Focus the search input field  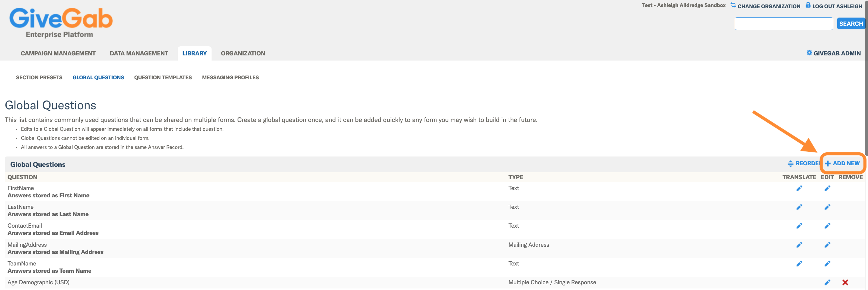coord(783,24)
